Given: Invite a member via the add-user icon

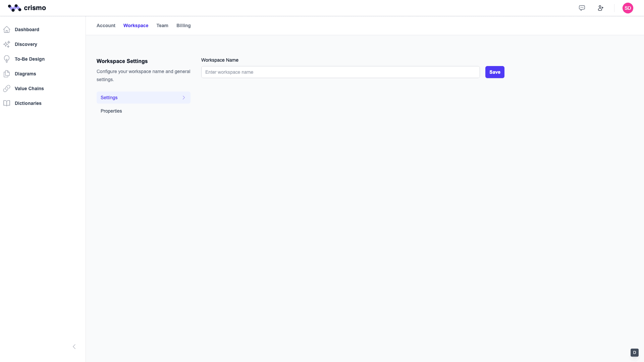Looking at the screenshot, I should click(601, 8).
